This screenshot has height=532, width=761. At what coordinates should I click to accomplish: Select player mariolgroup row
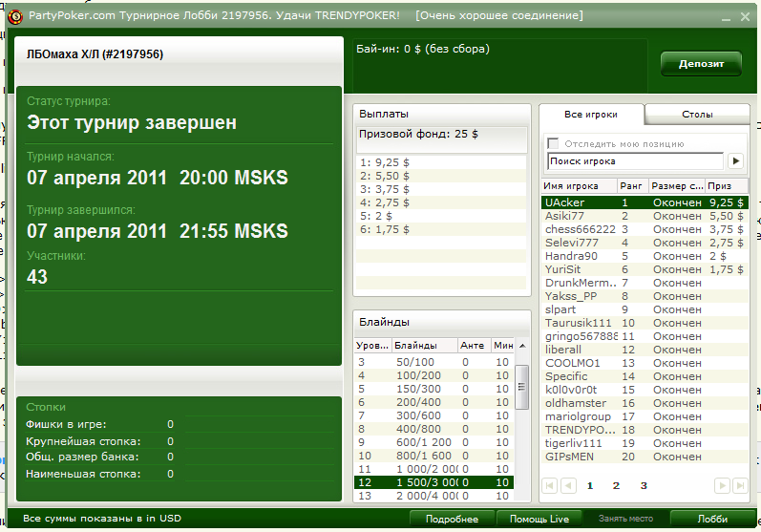click(645, 416)
